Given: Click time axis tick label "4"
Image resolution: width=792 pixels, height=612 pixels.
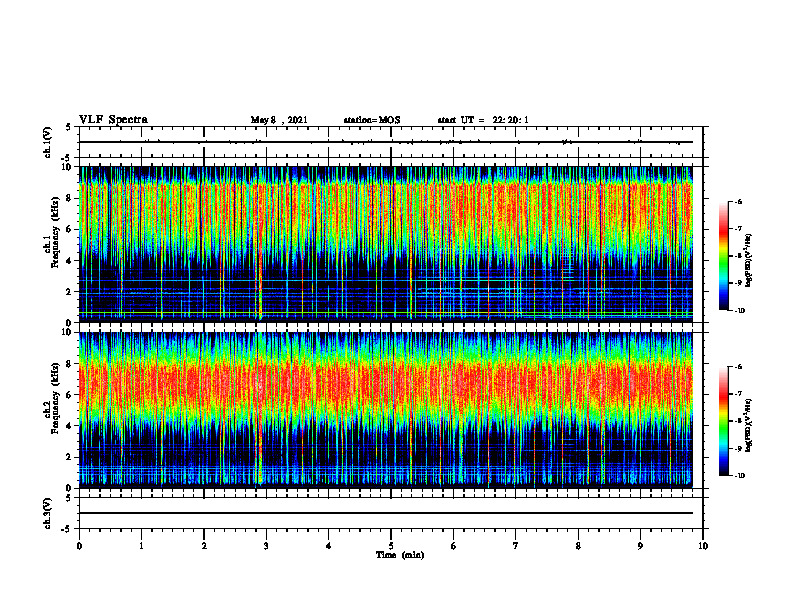Looking at the screenshot, I should tap(329, 546).
